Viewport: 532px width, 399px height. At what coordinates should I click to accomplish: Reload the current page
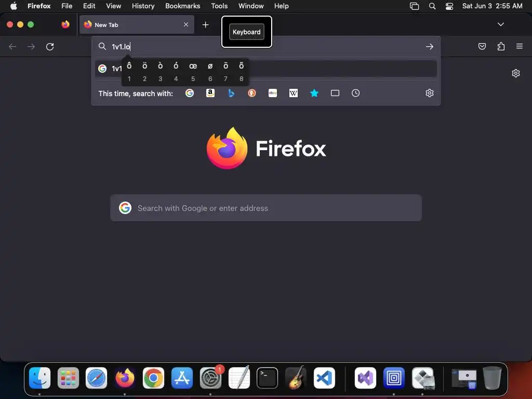50,46
